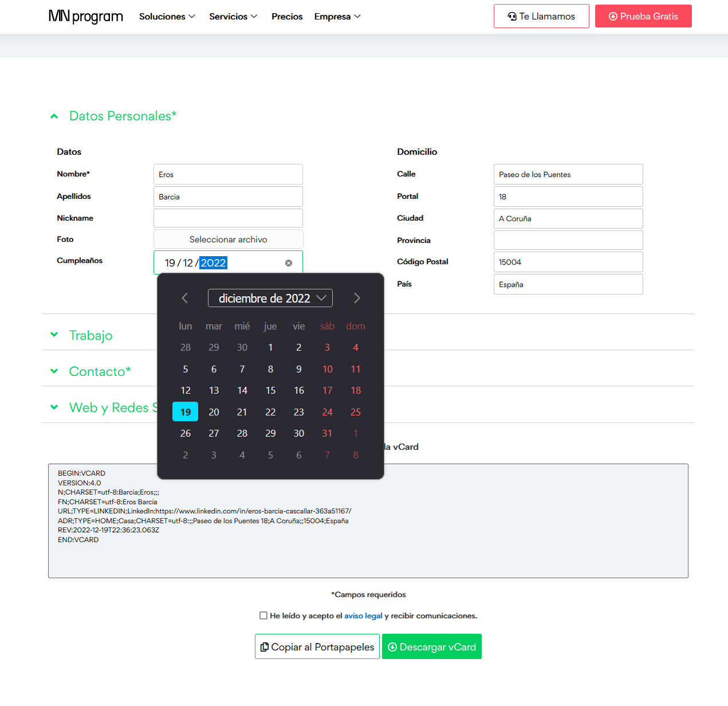Click the MN program logo

click(x=85, y=17)
